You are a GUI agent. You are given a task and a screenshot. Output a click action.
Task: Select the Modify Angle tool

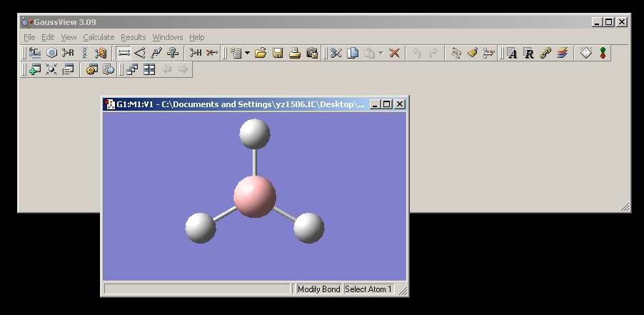tap(140, 53)
